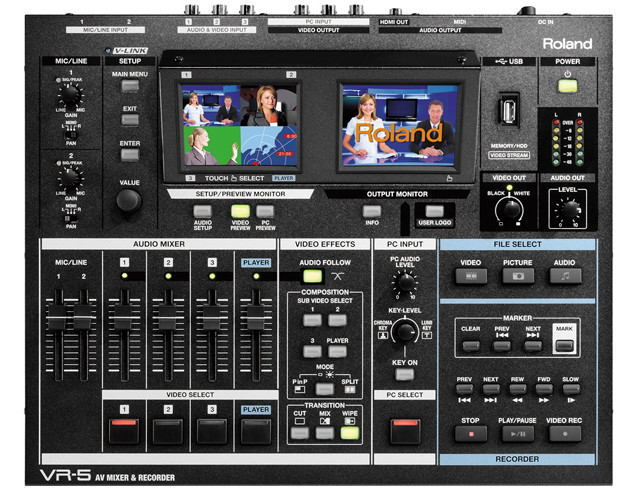Hit the EXIT button in Setup section
This screenshot has height=500, width=633.
click(130, 120)
